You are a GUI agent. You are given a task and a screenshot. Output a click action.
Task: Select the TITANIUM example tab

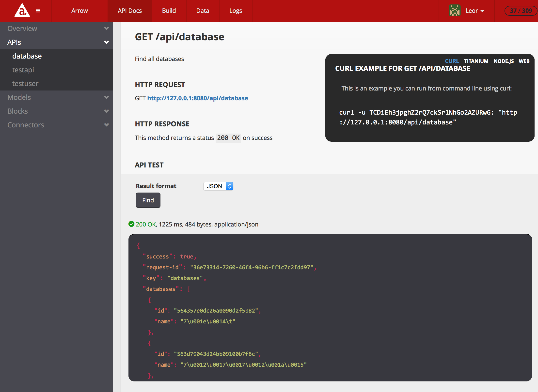[476, 61]
